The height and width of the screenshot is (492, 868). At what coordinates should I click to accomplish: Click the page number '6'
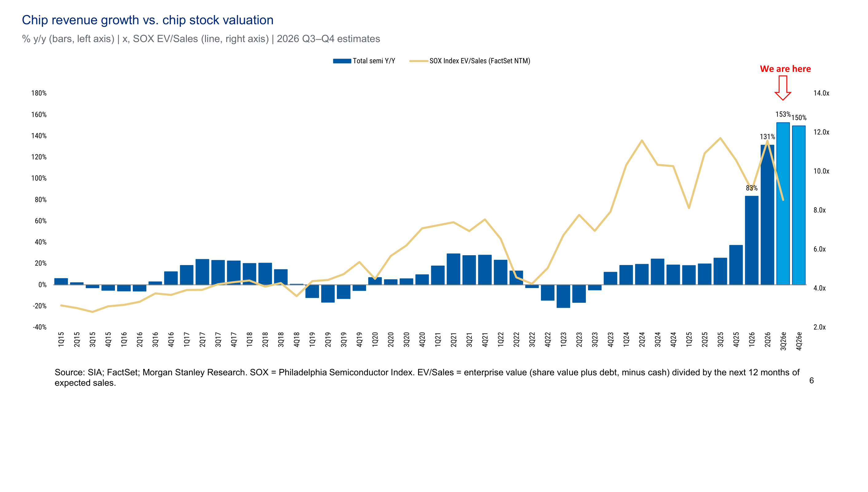coord(811,381)
